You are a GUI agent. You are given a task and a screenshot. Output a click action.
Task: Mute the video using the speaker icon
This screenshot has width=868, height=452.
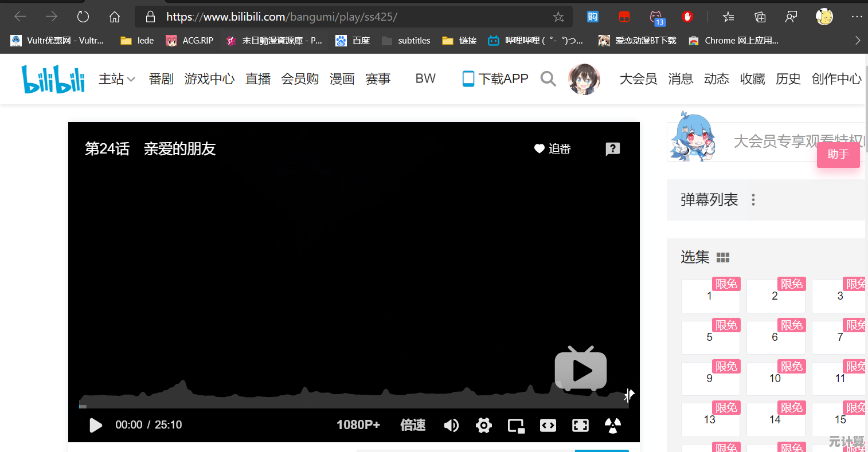[x=451, y=425]
